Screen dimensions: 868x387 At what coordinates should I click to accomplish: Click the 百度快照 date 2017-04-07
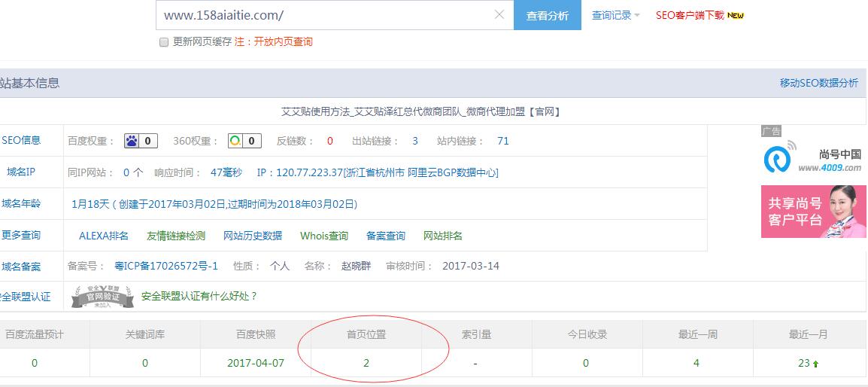(255, 363)
